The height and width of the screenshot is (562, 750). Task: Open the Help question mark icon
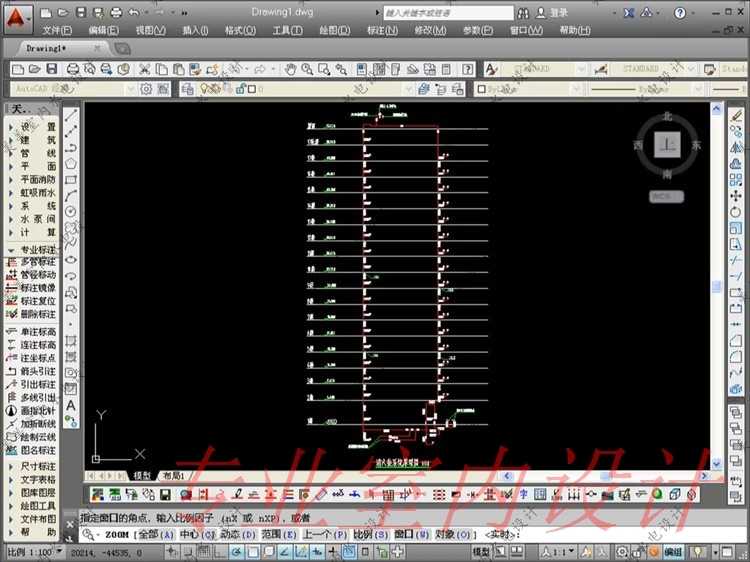pyautogui.click(x=468, y=69)
